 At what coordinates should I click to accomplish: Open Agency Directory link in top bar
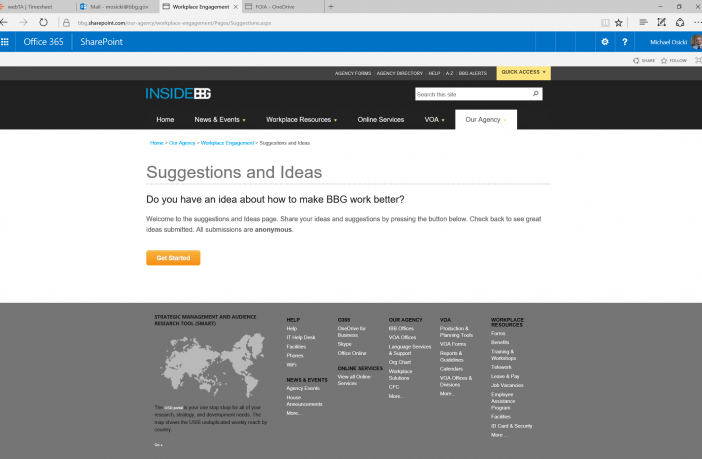pyautogui.click(x=399, y=73)
